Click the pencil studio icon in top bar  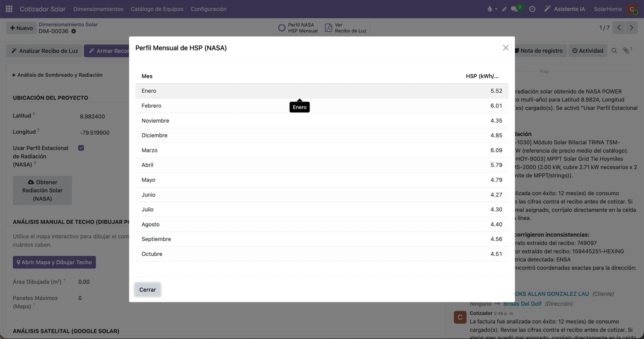pyautogui.click(x=504, y=9)
